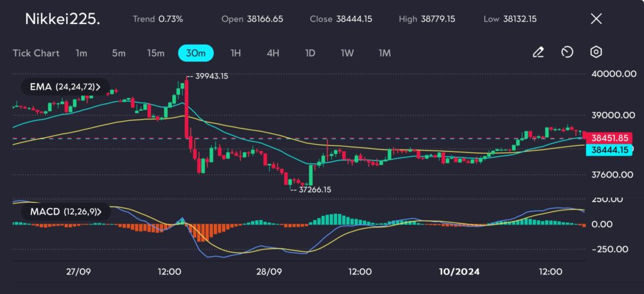Choose the 1H timeframe
The width and height of the screenshot is (644, 294).
tap(235, 53)
